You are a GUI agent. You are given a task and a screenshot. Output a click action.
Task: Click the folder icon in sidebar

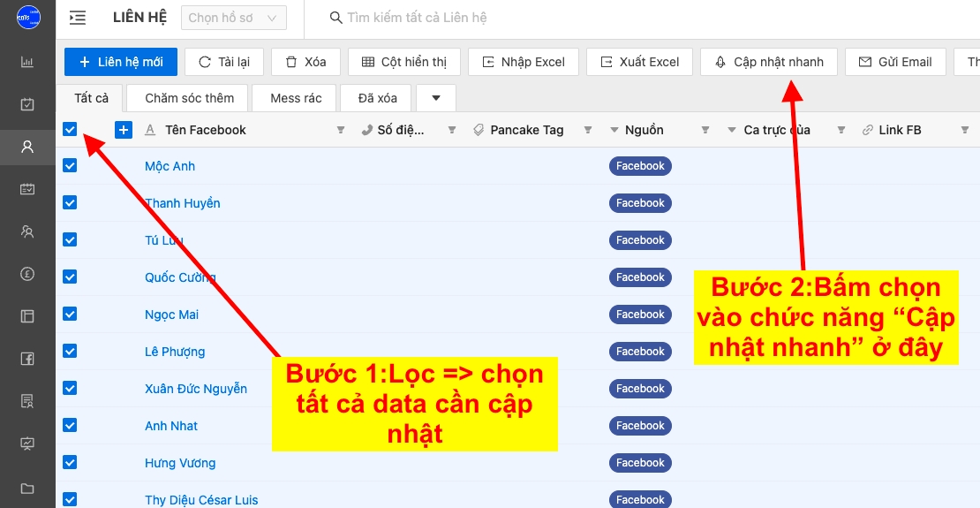[27, 488]
